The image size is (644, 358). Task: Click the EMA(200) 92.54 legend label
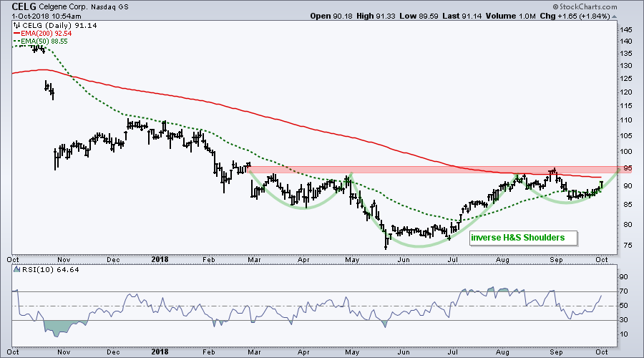[46, 33]
